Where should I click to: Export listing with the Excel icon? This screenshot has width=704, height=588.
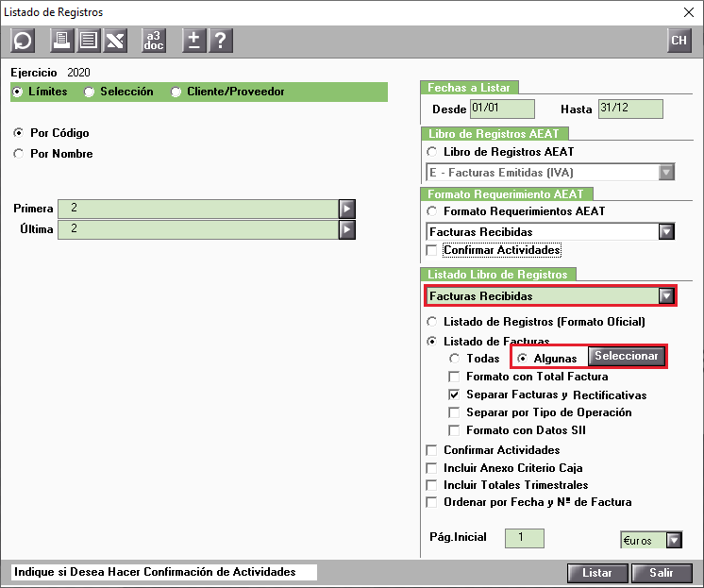[x=115, y=41]
